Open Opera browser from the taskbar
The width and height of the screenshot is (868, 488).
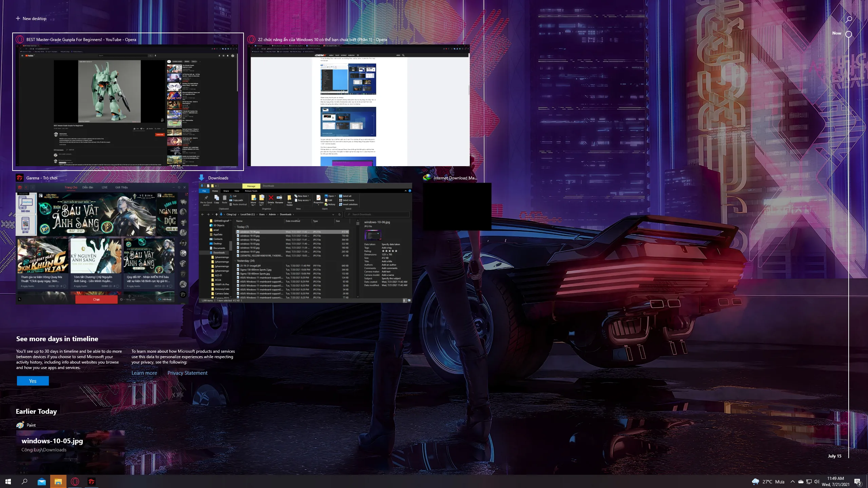coord(75,481)
